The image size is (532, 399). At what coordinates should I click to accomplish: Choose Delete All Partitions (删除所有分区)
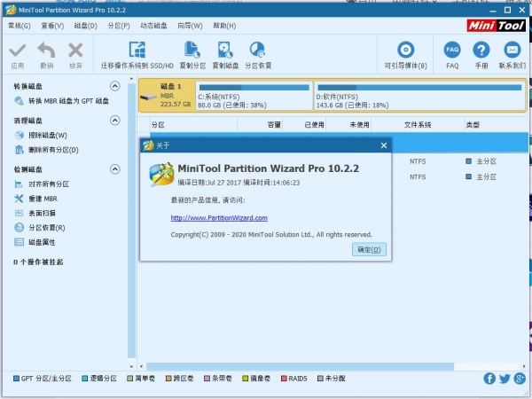[47, 150]
